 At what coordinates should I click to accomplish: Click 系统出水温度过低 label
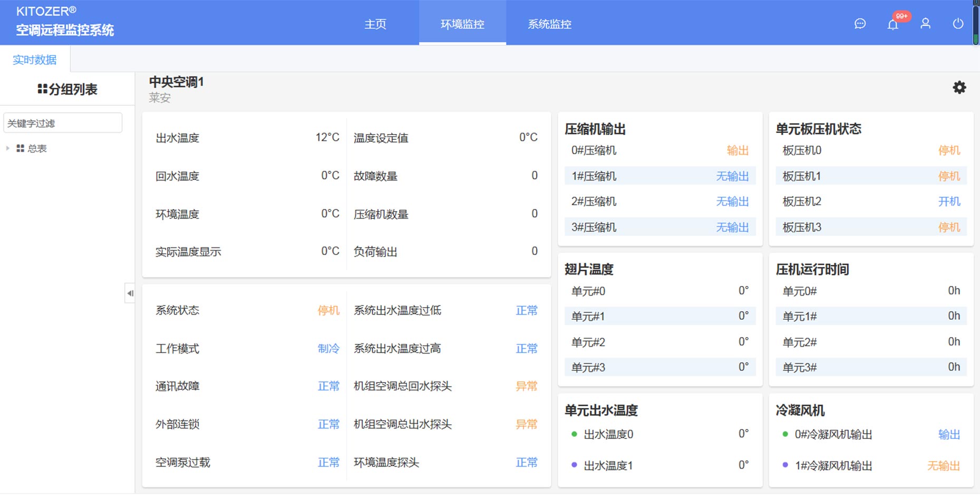point(397,310)
